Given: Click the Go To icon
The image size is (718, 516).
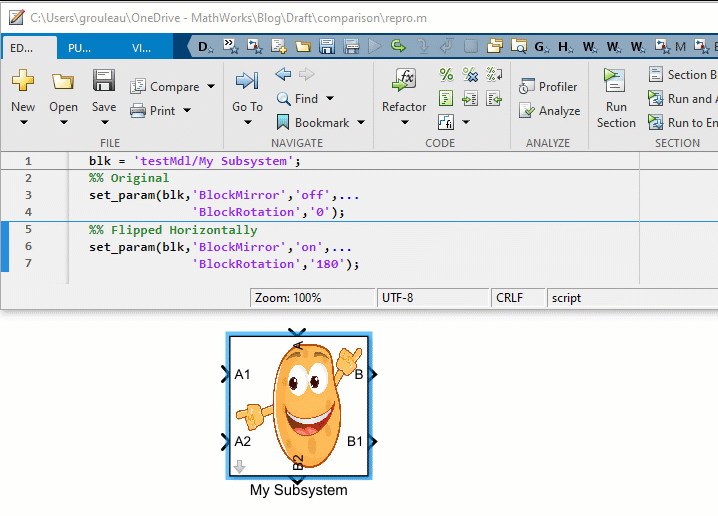Looking at the screenshot, I should pyautogui.click(x=247, y=82).
